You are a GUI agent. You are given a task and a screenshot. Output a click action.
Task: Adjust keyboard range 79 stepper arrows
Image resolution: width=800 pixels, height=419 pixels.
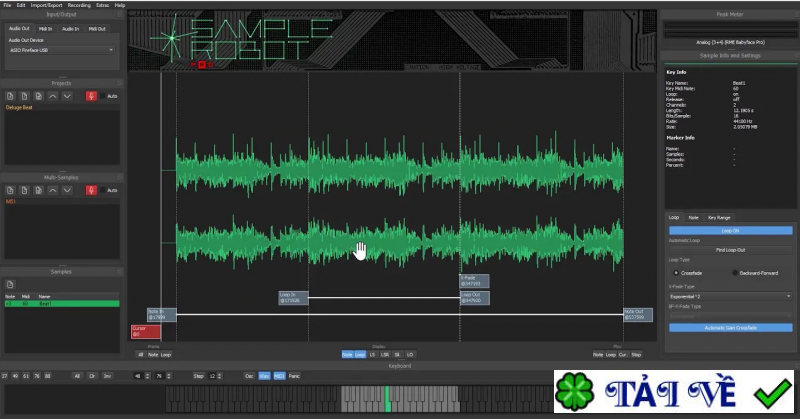[169, 376]
